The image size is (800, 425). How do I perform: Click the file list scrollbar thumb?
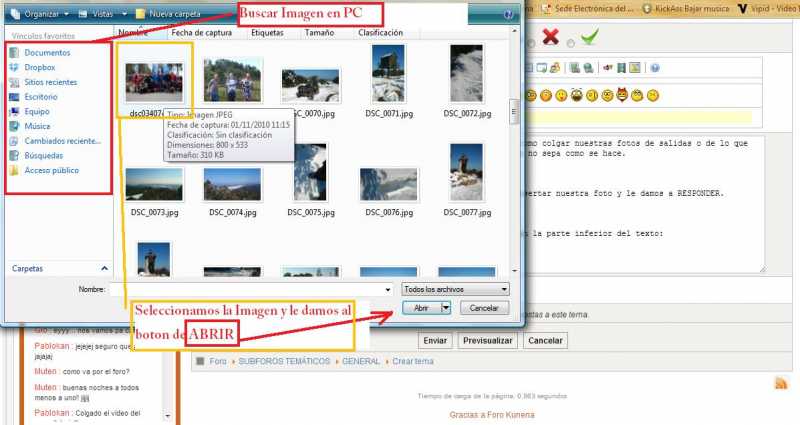click(514, 112)
